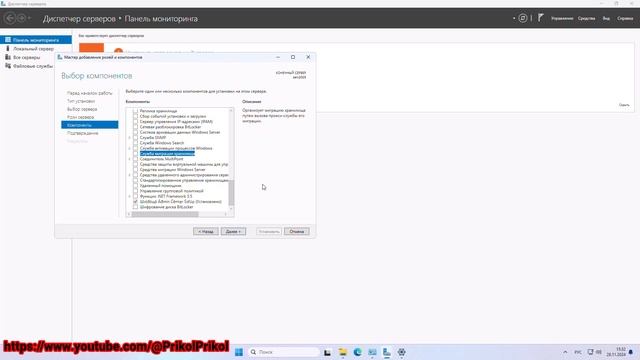Check Соединитель MultiPoint checkbox
640x360 pixels.
pyautogui.click(x=135, y=159)
